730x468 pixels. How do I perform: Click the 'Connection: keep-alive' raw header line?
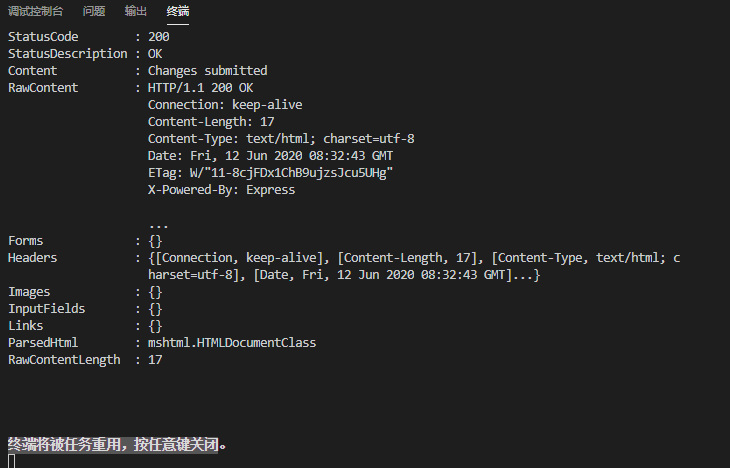225,105
